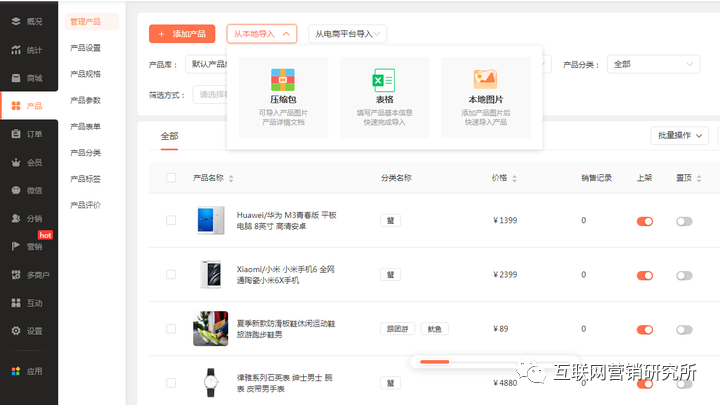
Task: Toggle 置顶 switch for Huawei M3 row
Action: [x=684, y=221]
